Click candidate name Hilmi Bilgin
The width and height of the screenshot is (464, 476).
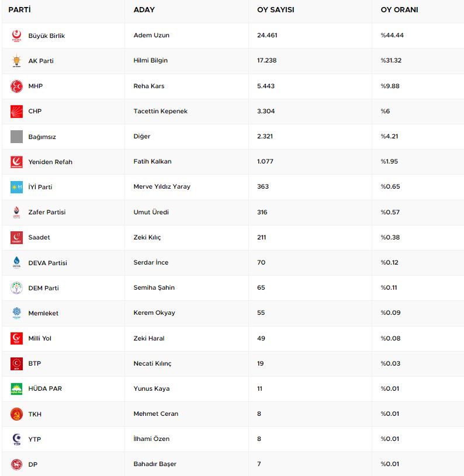[x=152, y=61]
